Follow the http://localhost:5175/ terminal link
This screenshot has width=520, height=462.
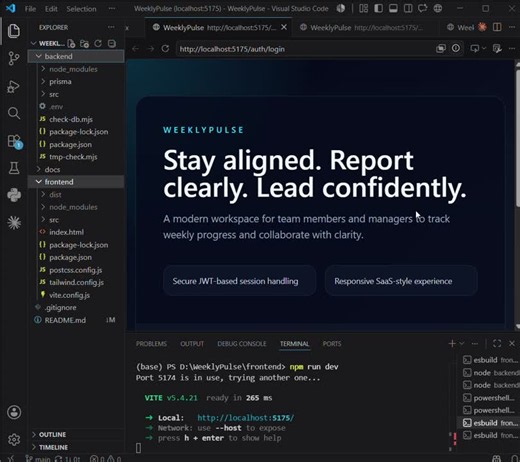(246, 418)
